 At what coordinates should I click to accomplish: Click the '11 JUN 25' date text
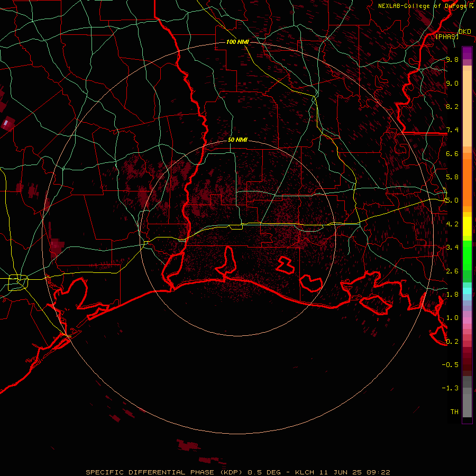point(340,472)
